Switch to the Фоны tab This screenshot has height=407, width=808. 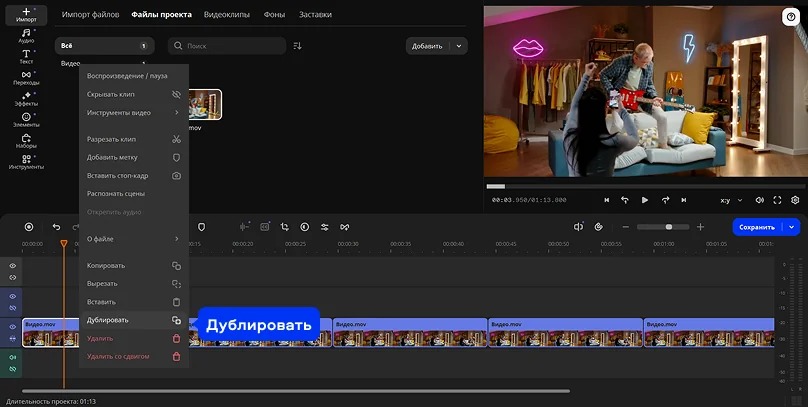pos(274,14)
